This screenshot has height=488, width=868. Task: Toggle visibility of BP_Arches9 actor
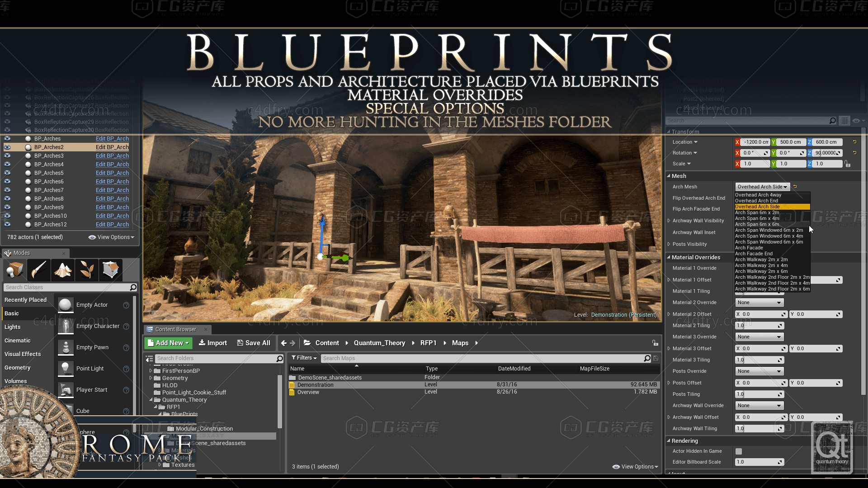point(7,207)
